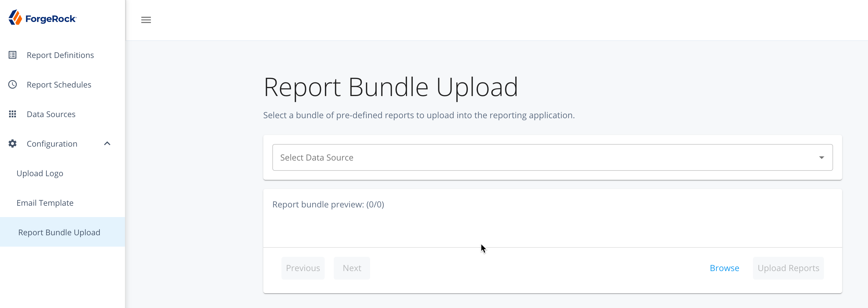Open the Email Template section

tap(45, 203)
